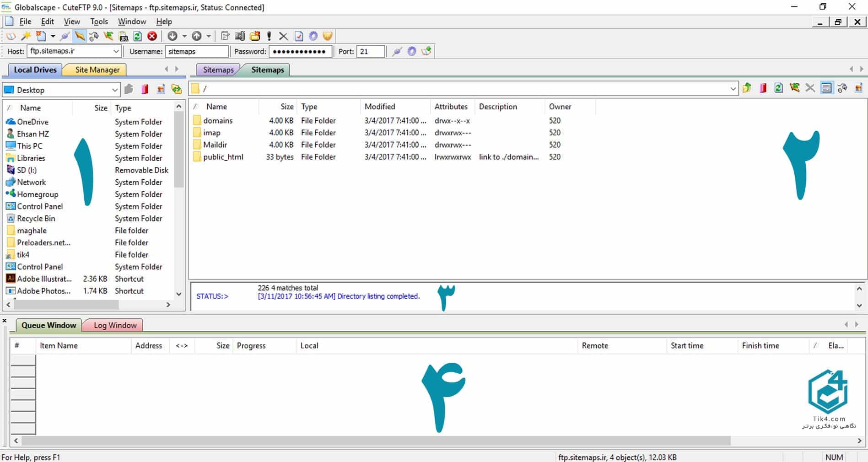Toggle the highlighted disconnect toolbar button
Viewport: 868px width, 462px height.
80,36
